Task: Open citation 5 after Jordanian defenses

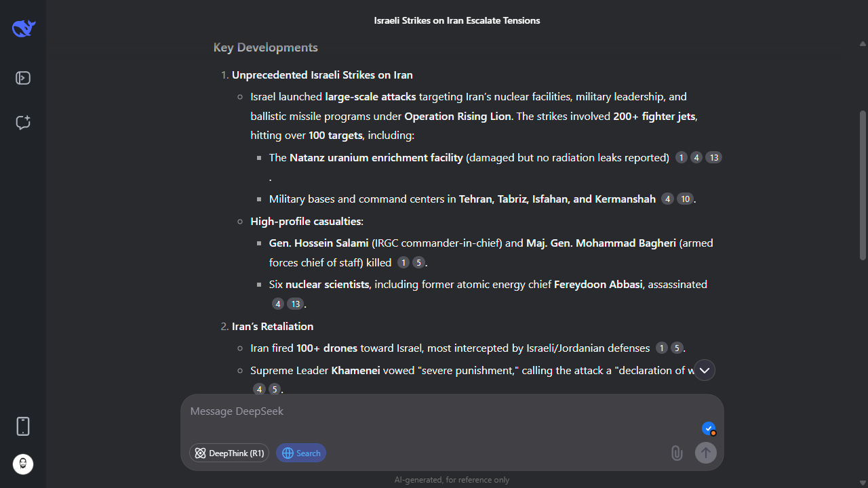Action: point(677,348)
